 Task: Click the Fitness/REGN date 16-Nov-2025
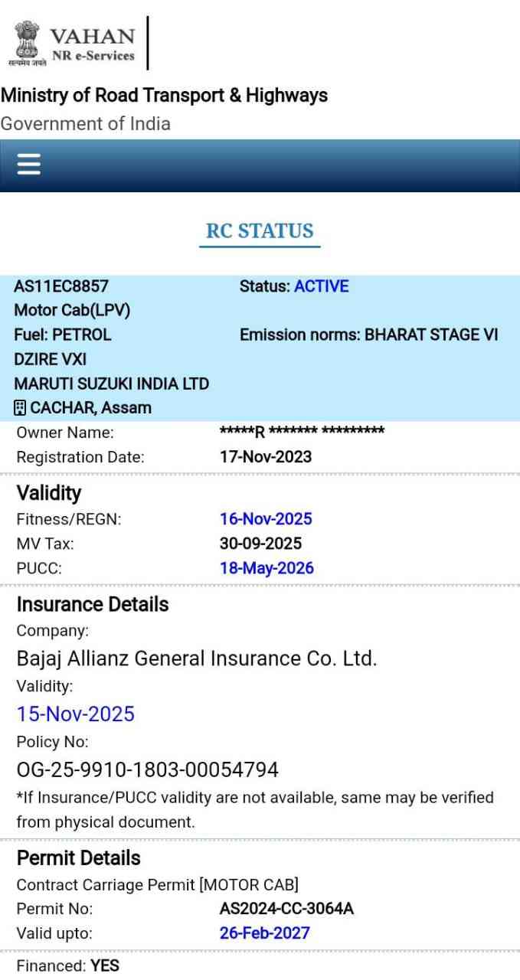[x=266, y=519]
